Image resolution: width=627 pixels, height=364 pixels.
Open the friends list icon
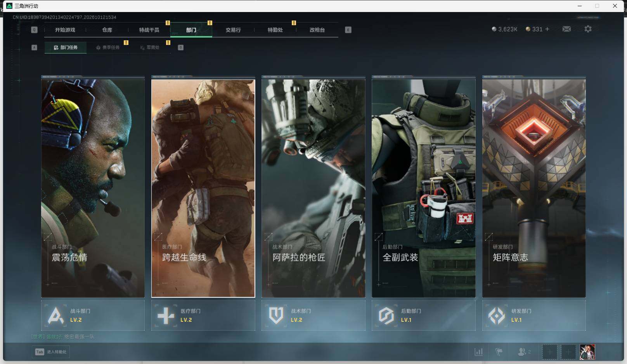[524, 352]
